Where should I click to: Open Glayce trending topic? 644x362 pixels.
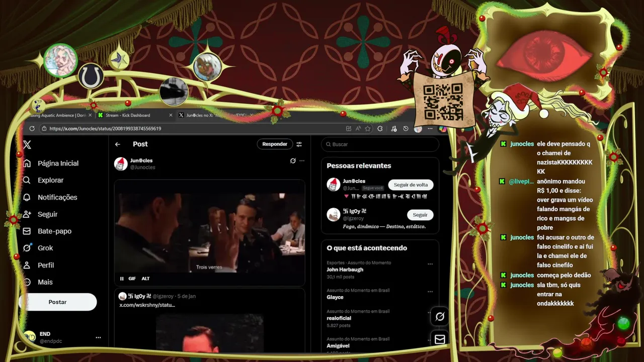(335, 297)
